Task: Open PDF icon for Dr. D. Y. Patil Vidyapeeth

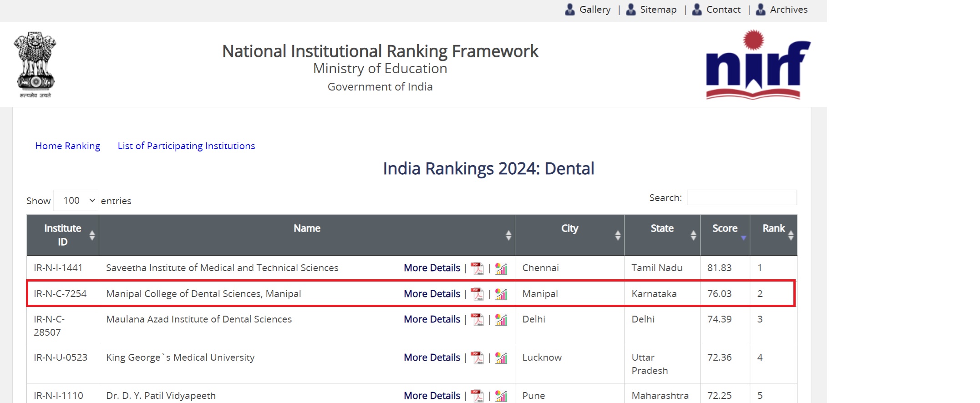Action: pos(477,396)
